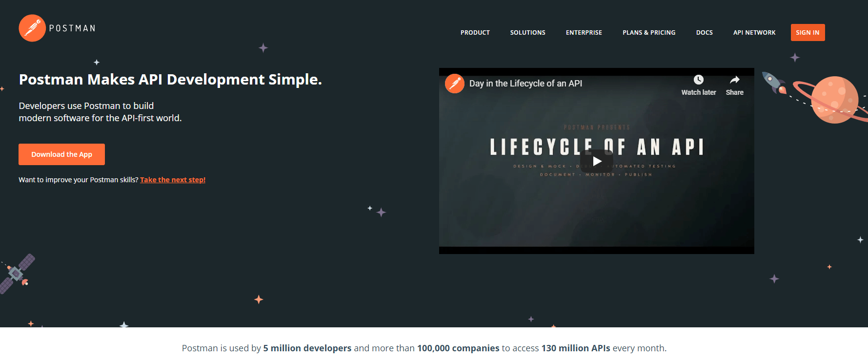Click the text '100,000 companies'
868x363 pixels.
point(458,348)
